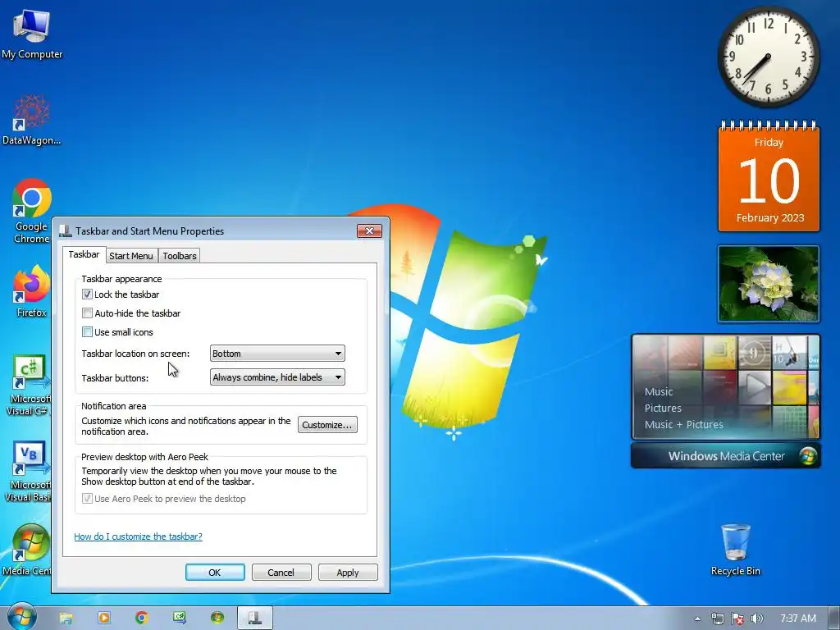Switch to the Start Menu tab

[x=131, y=256]
